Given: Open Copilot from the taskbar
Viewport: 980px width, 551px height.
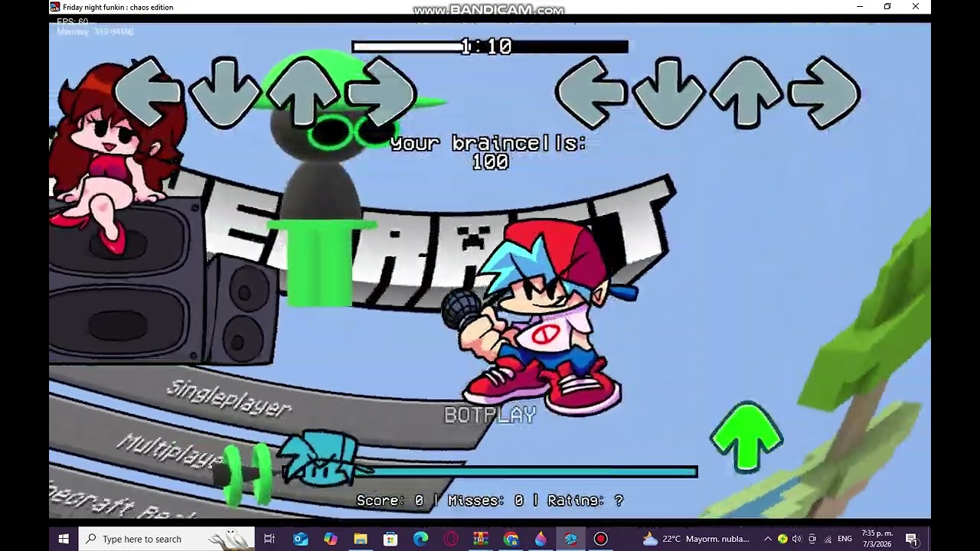Looking at the screenshot, I should [x=330, y=539].
